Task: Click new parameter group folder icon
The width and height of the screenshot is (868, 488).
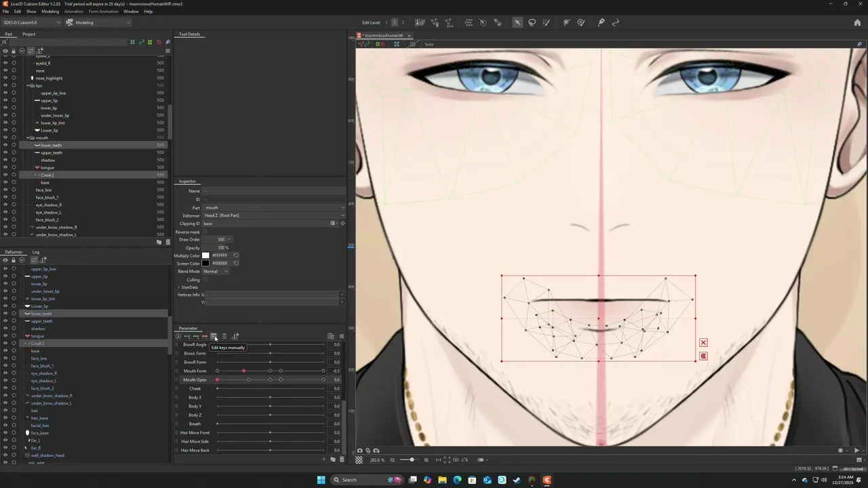Action: click(x=333, y=460)
